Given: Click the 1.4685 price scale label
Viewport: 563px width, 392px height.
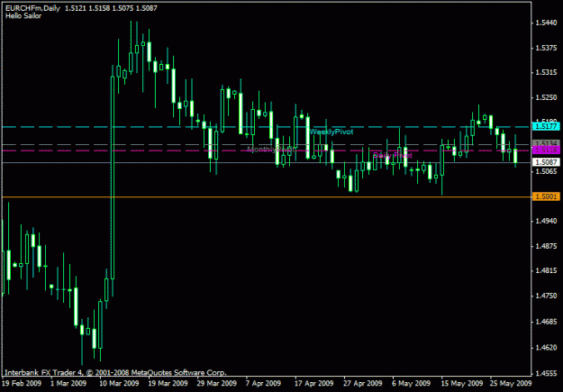Looking at the screenshot, I should point(546,322).
